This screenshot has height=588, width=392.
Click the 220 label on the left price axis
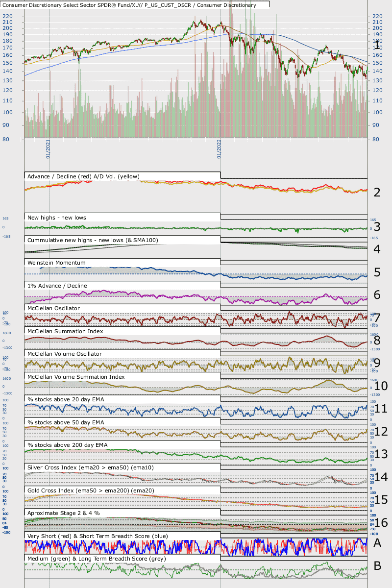point(7,16)
